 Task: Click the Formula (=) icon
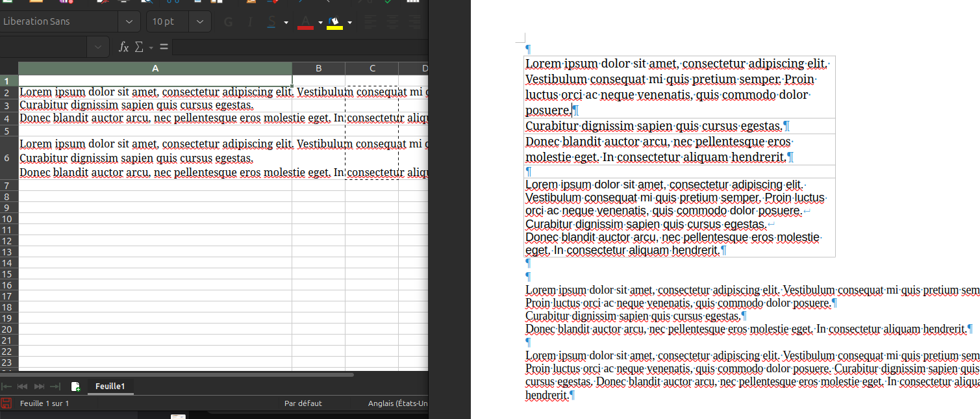164,47
